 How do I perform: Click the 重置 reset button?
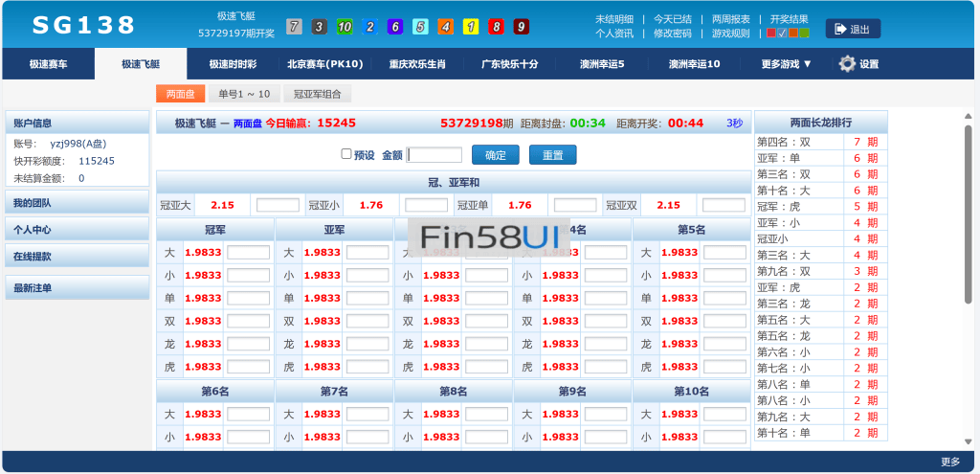(553, 155)
